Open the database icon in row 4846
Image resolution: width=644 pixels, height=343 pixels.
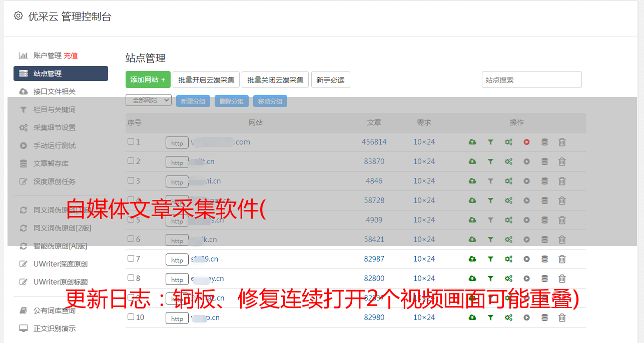tap(544, 181)
